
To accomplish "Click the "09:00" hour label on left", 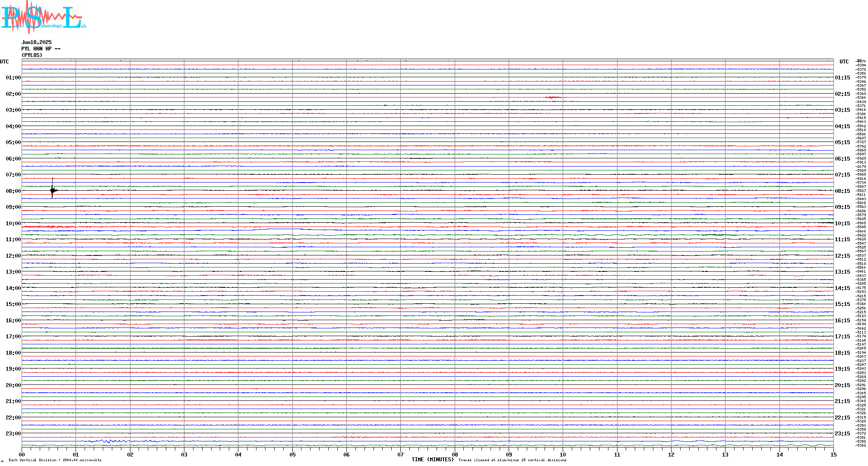I will click(13, 207).
